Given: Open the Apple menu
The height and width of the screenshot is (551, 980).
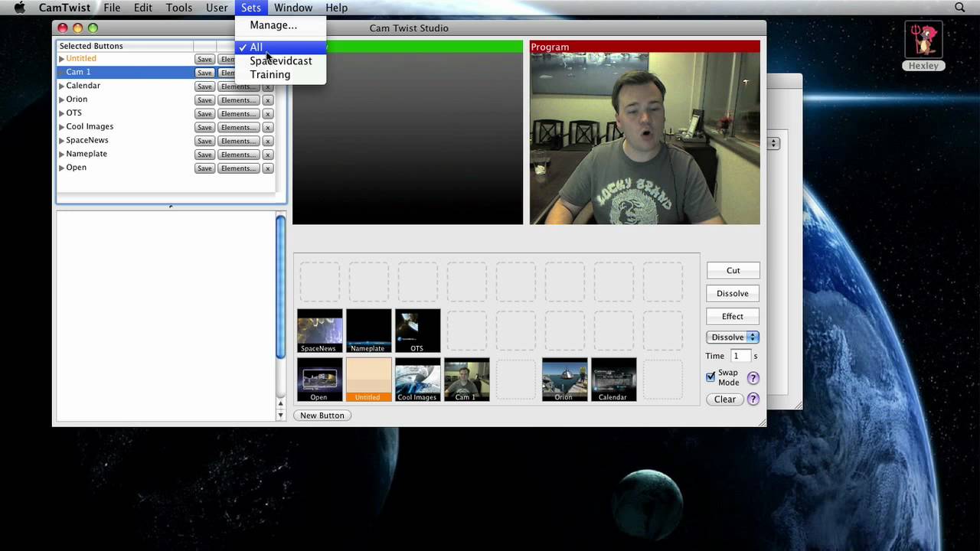Looking at the screenshot, I should pos(20,8).
